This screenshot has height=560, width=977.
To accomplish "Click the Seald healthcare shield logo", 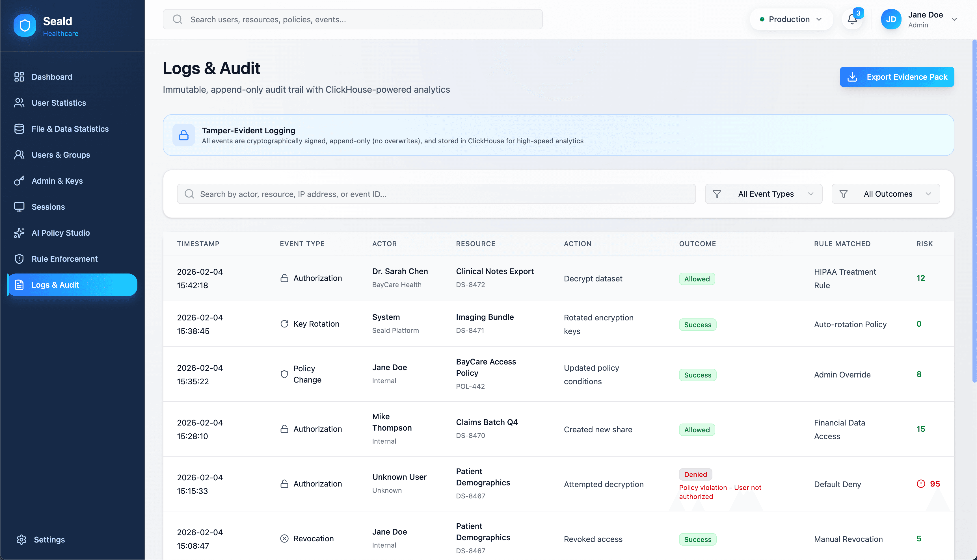I will [x=24, y=25].
